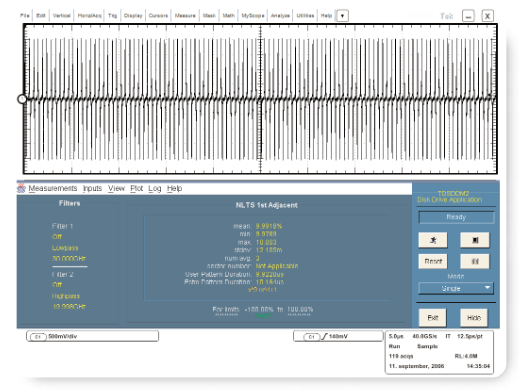Image resolution: width=519 pixels, height=390 pixels.
Task: Click the Filter 2 Highpass type
Action: [66, 296]
